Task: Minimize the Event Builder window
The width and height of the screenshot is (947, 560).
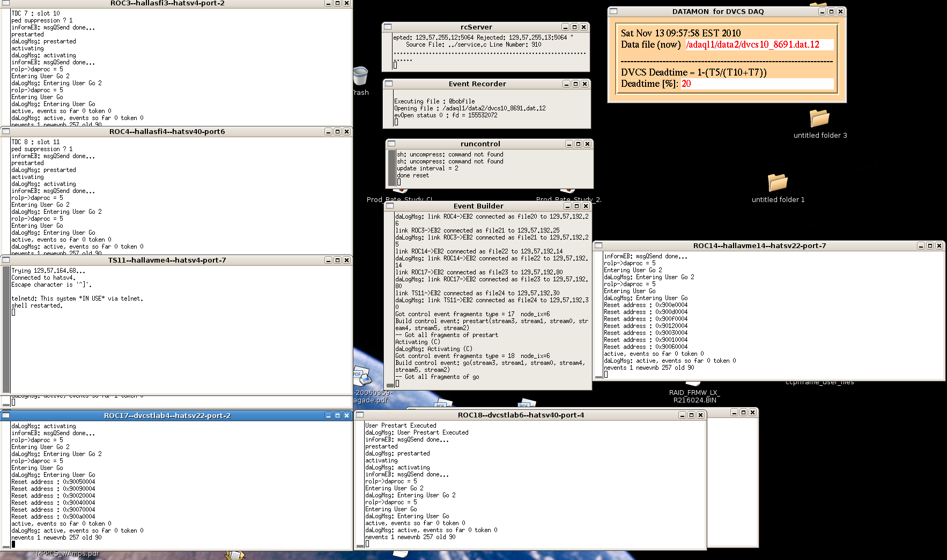Action: (567, 206)
